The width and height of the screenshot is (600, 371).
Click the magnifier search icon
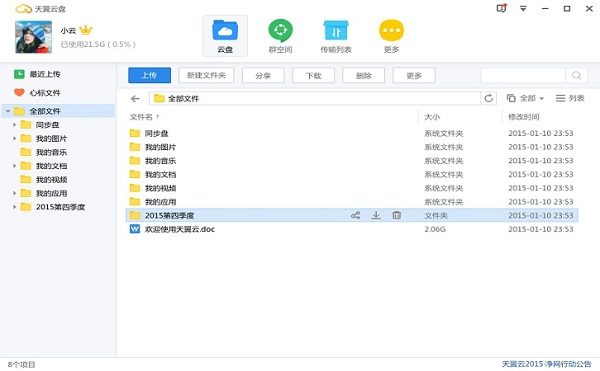[x=576, y=75]
